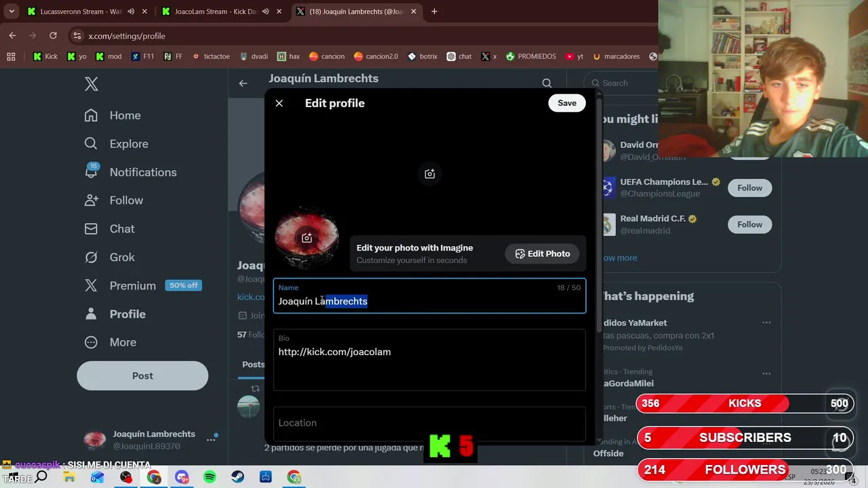Open the tictactoe bookmark

point(211,56)
